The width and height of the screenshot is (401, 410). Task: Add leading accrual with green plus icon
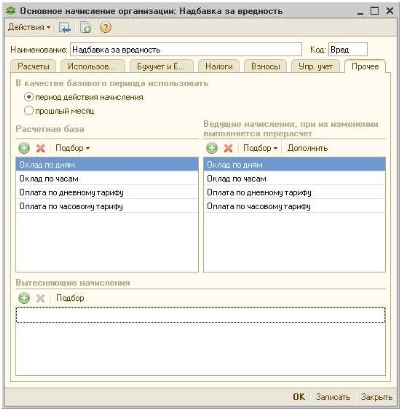click(x=212, y=148)
